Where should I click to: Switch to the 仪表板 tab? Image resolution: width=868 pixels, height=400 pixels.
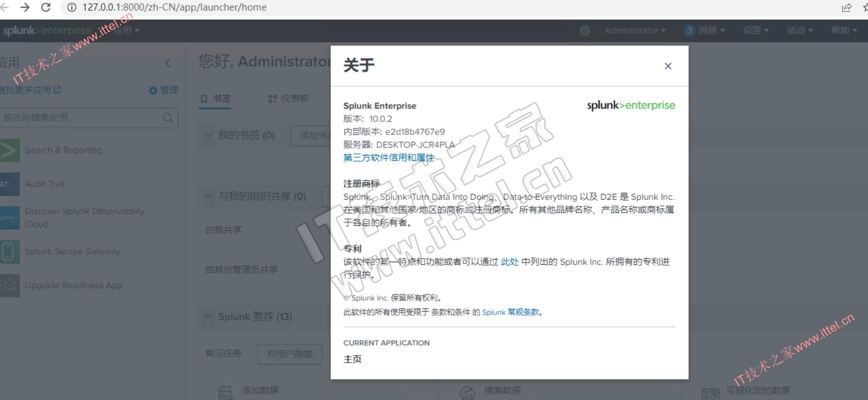(289, 98)
